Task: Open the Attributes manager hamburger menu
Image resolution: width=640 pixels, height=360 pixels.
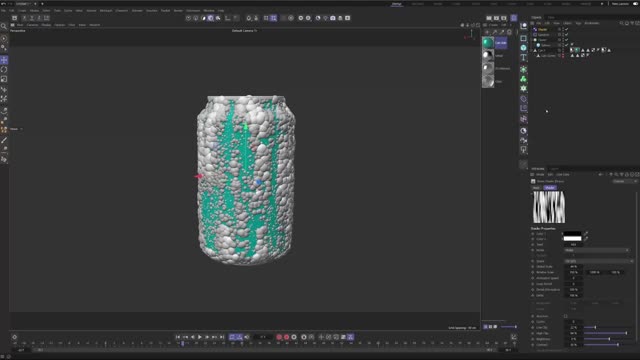Action: (532, 174)
